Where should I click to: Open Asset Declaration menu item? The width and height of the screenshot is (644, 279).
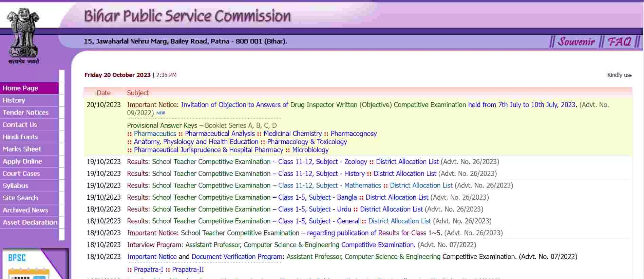[x=29, y=222]
